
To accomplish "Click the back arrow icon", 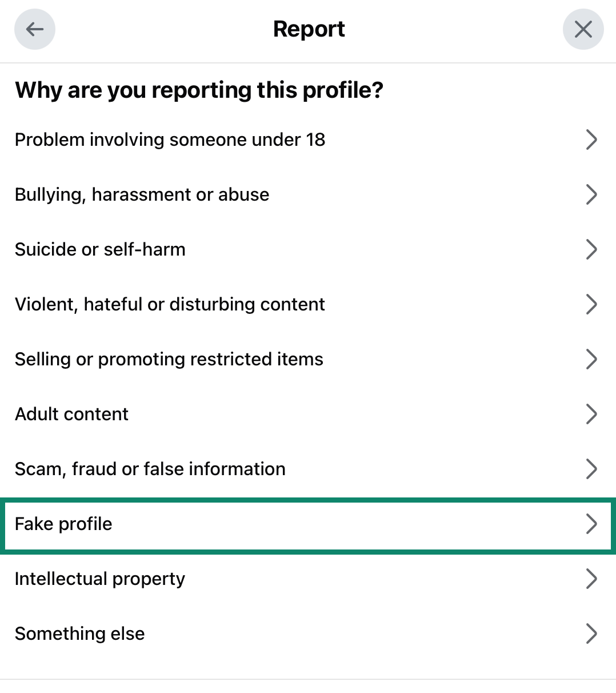I will [35, 29].
